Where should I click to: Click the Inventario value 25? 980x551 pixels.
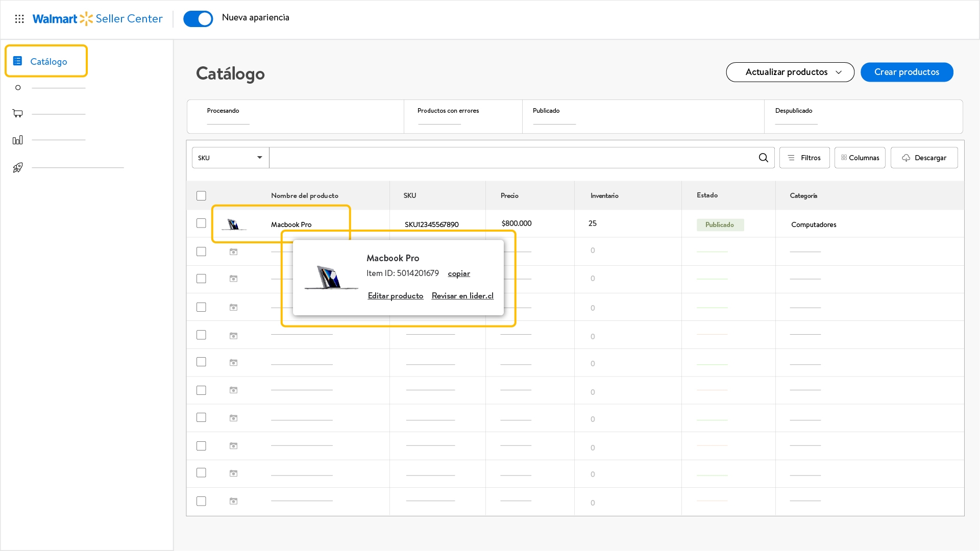pos(593,223)
